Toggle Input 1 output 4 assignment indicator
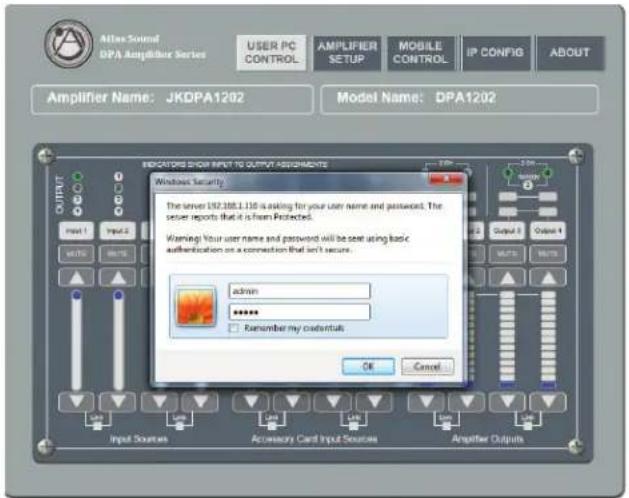The width and height of the screenshot is (629, 498). [x=77, y=211]
